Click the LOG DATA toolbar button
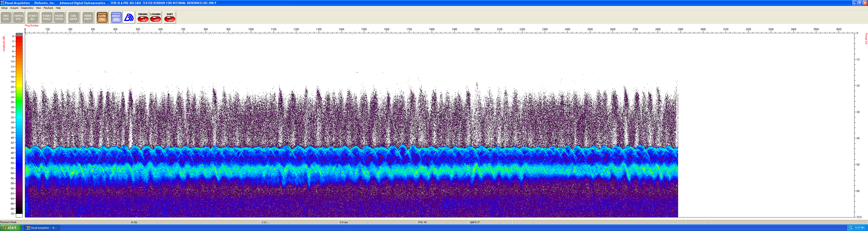 click(73, 18)
